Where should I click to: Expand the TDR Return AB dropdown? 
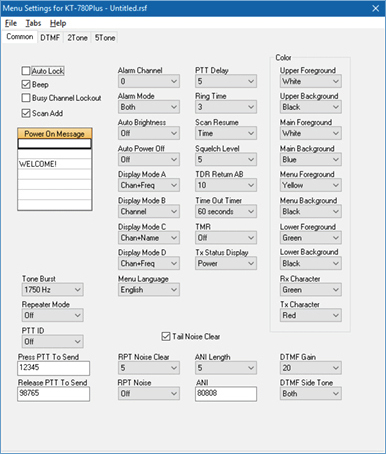click(x=226, y=185)
